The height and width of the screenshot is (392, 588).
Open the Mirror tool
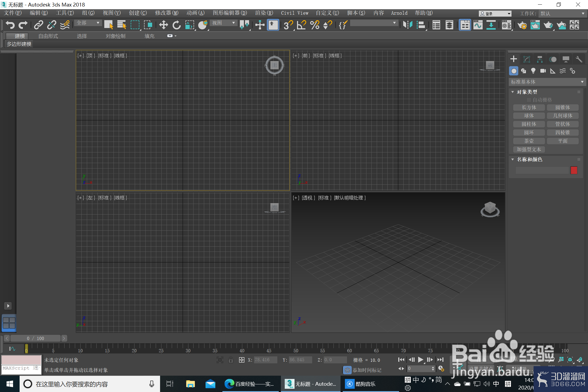408,25
